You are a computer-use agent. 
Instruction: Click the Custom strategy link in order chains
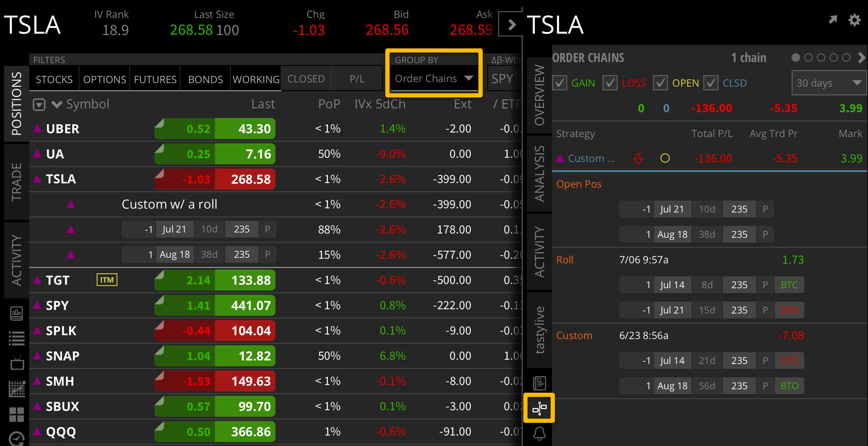[x=591, y=158]
